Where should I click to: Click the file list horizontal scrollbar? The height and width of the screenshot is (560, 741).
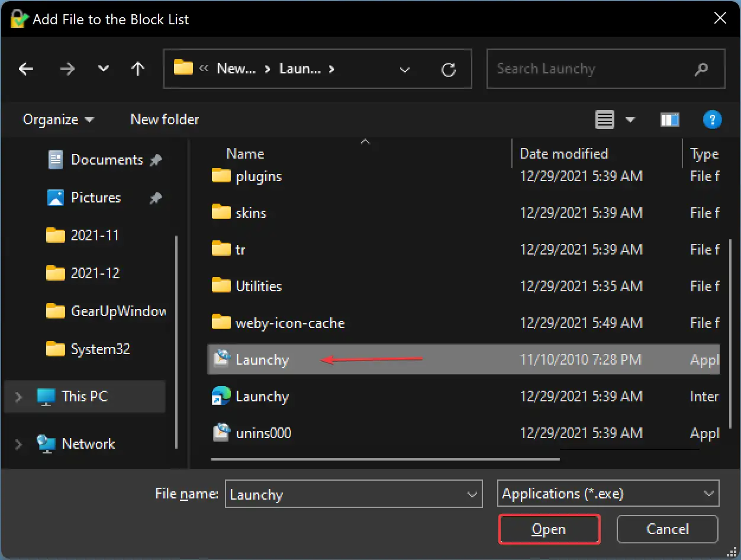point(385,458)
